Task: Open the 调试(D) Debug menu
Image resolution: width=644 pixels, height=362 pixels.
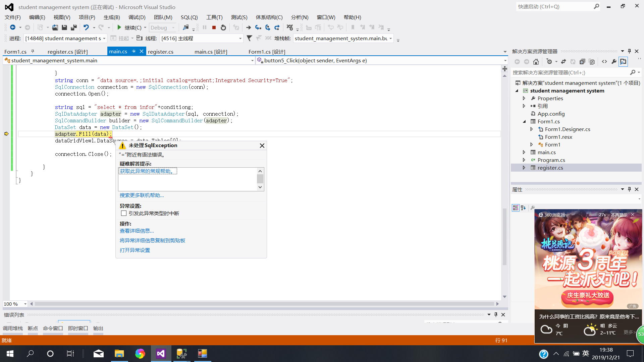Action: 137,17
